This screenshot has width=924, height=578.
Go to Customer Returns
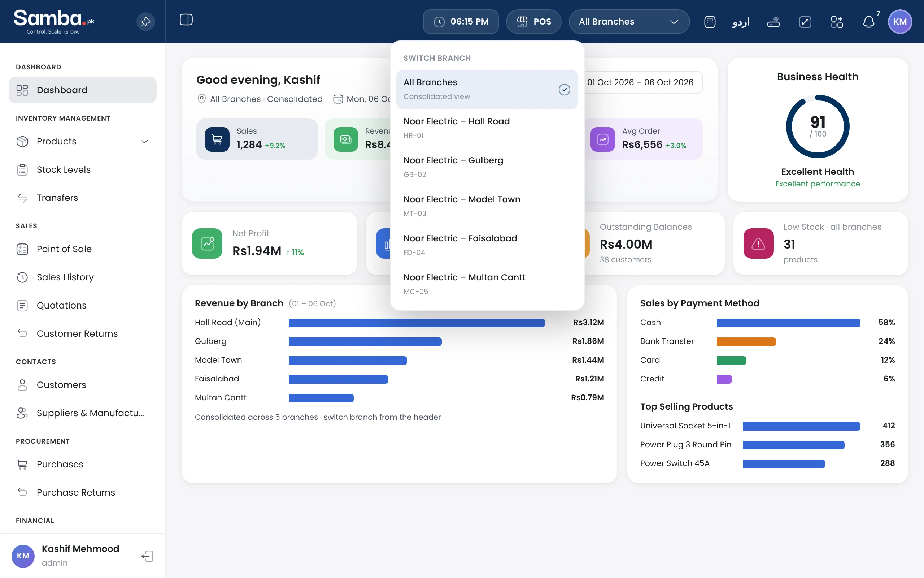coord(82,333)
